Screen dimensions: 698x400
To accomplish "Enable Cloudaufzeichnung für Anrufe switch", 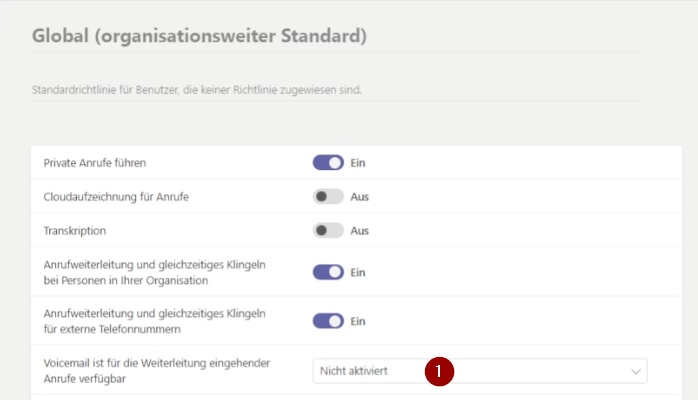I will pyautogui.click(x=328, y=197).
